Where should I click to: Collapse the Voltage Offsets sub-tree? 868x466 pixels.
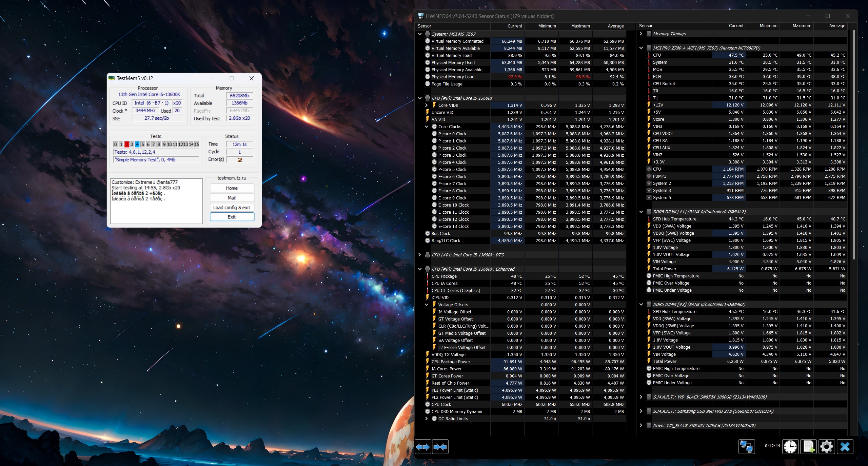tap(427, 305)
